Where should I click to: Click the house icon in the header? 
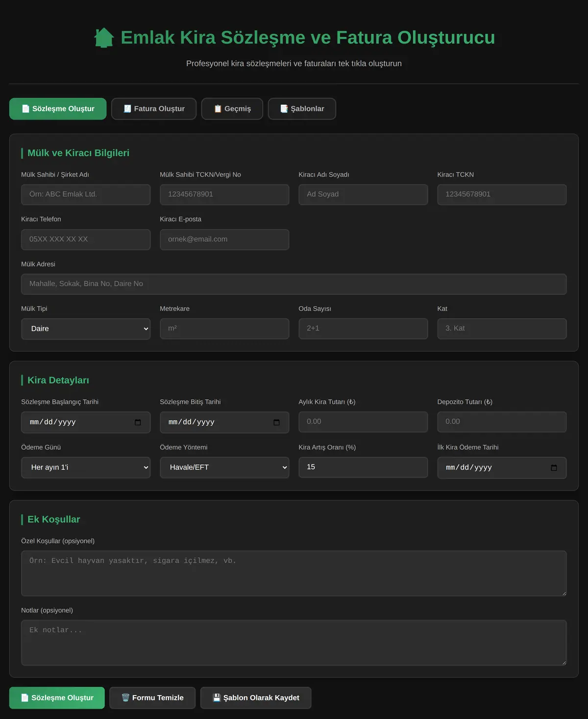pos(104,38)
